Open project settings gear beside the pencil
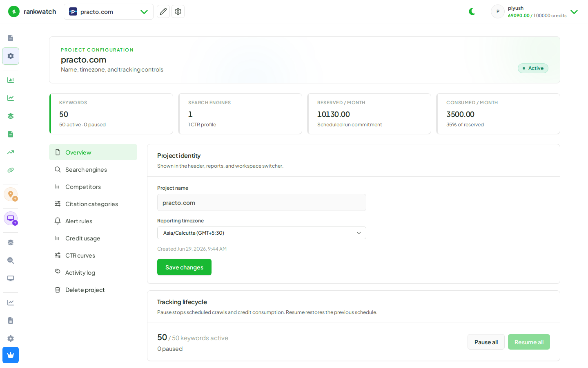This screenshot has width=588, height=368. point(178,11)
